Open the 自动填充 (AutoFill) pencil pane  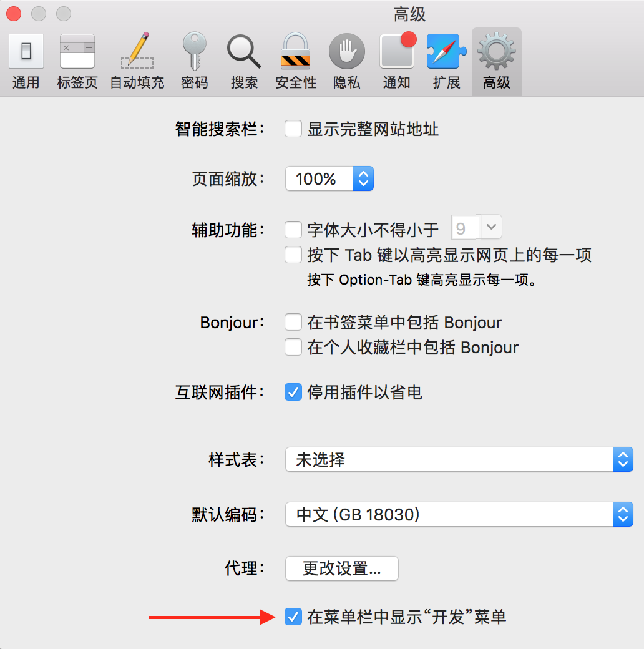(137, 62)
